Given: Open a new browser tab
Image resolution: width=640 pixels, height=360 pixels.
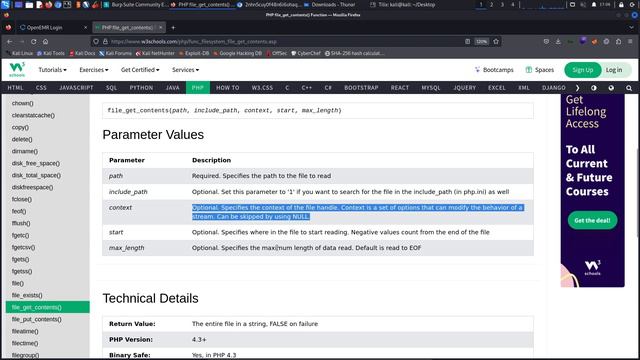Looking at the screenshot, I should click(x=173, y=27).
